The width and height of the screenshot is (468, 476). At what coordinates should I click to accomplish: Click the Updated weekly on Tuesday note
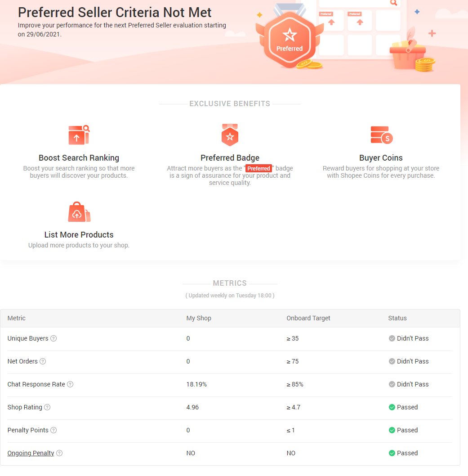(230, 296)
